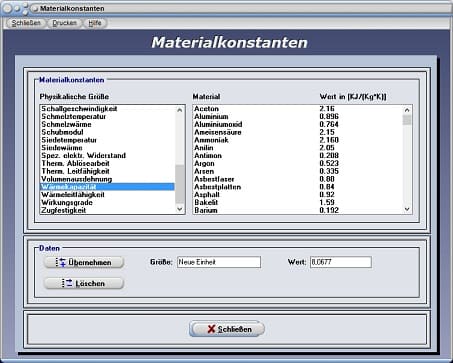Select Wirkungsgrade in the quantity list
The image size is (453, 363).
pyautogui.click(x=107, y=203)
